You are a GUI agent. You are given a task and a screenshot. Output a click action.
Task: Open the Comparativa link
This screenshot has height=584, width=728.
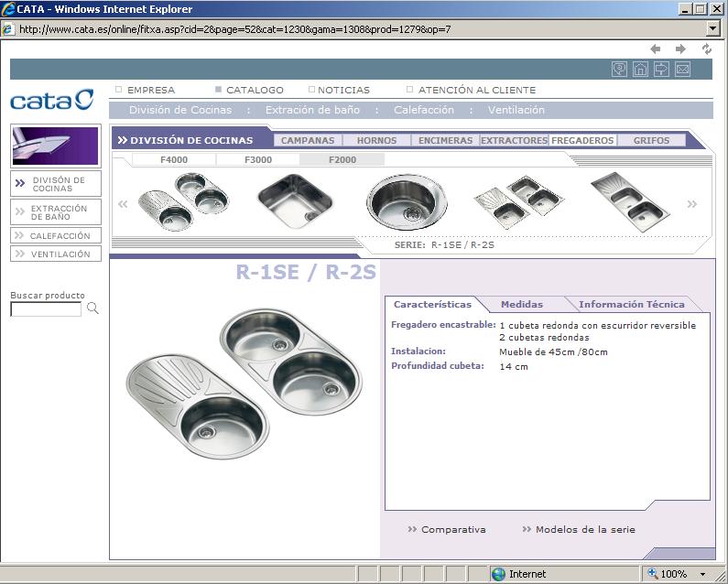(452, 530)
